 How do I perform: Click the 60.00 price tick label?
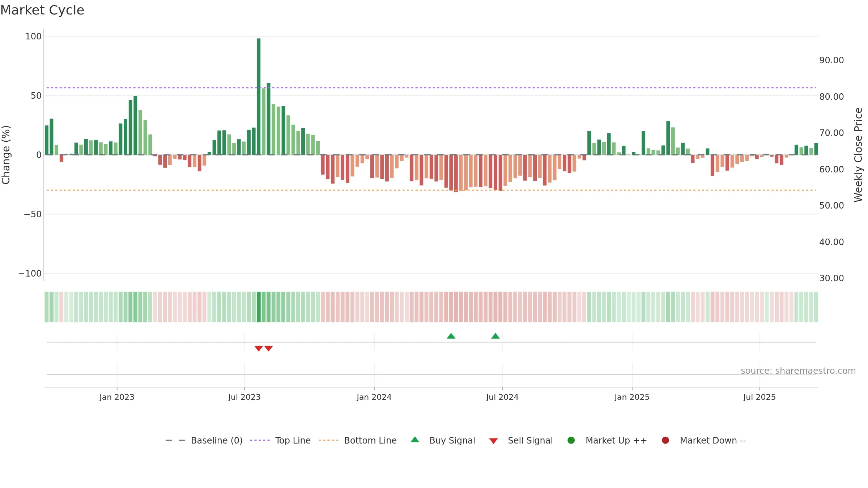pos(831,170)
